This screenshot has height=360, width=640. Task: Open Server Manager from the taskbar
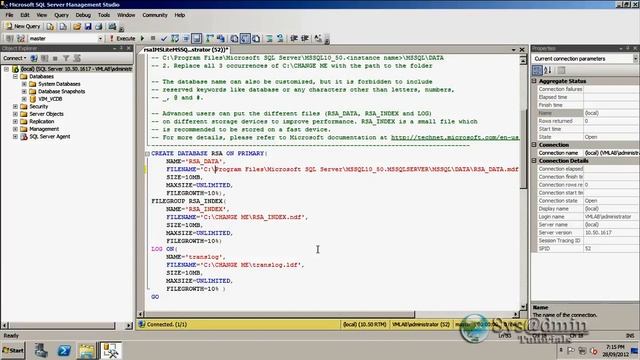tap(40, 351)
